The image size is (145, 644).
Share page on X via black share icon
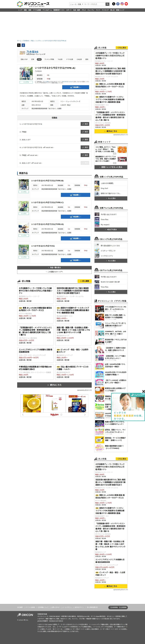[x=19, y=45]
